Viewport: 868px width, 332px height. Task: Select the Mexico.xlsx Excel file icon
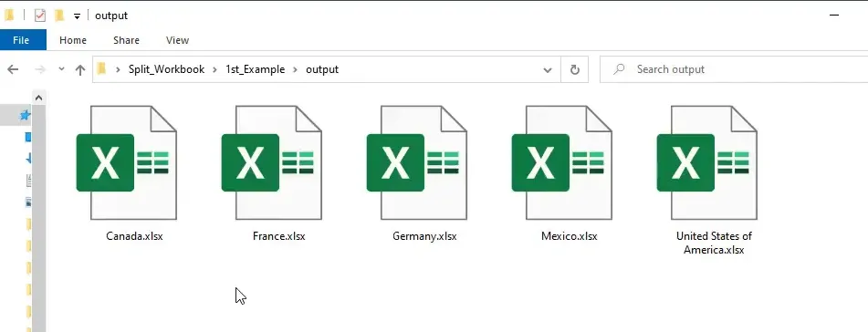pyautogui.click(x=562, y=162)
